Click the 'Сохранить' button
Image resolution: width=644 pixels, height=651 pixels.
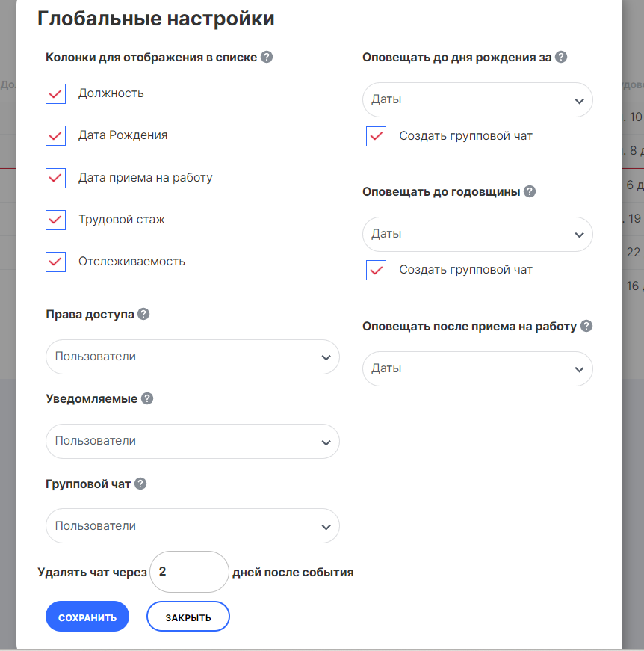click(x=87, y=617)
